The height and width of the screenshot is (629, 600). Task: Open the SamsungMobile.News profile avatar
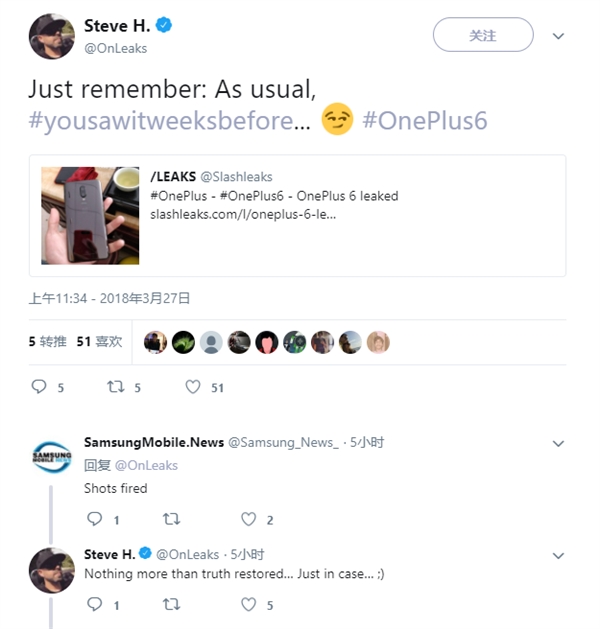(51, 458)
